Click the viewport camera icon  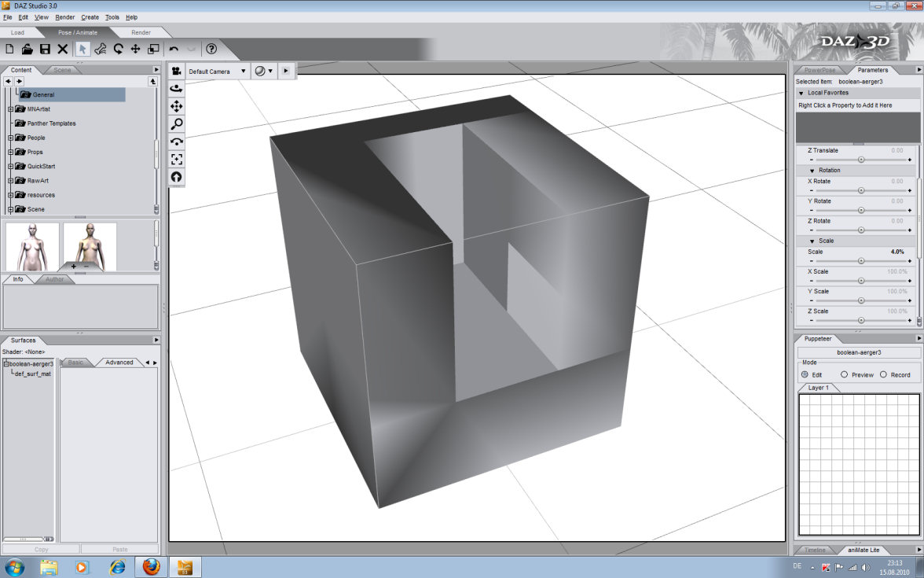pyautogui.click(x=176, y=71)
